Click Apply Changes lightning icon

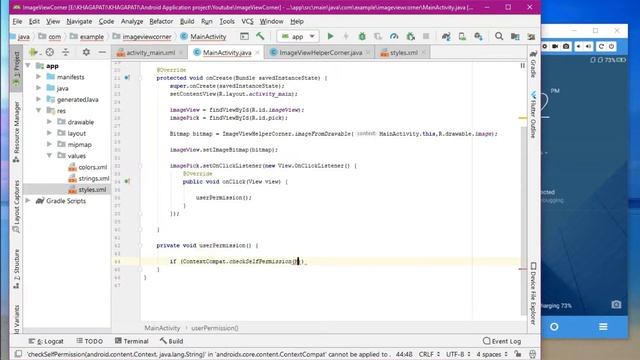pos(346,36)
